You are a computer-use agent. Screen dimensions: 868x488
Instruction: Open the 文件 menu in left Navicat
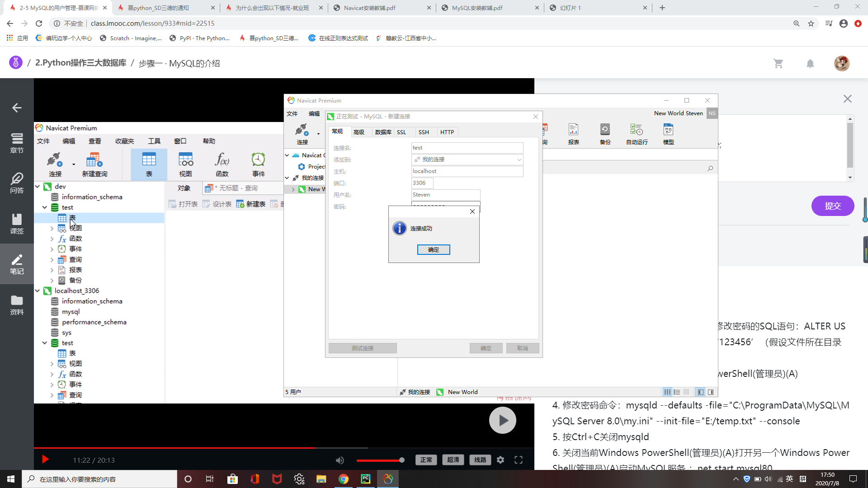click(x=43, y=141)
